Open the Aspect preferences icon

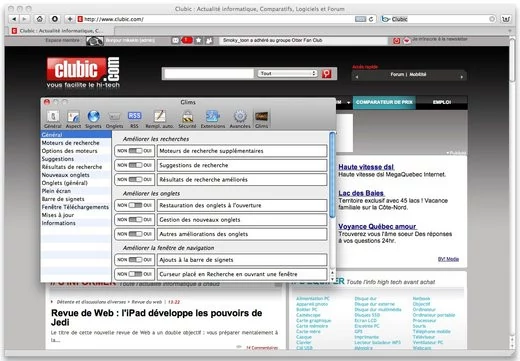(x=73, y=119)
